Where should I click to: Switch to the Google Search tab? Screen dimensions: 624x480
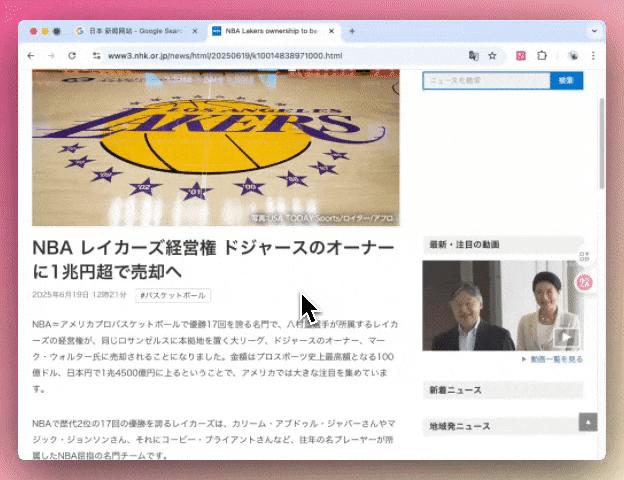tap(136, 31)
